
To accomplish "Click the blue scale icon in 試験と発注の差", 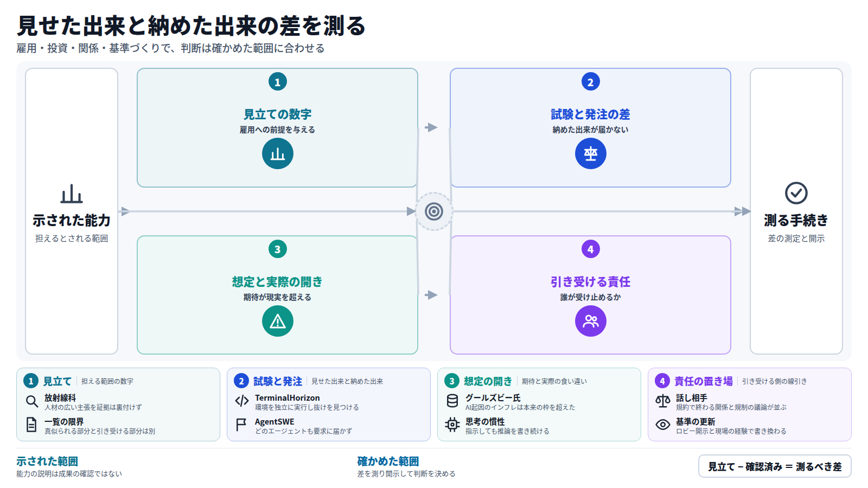I will point(591,153).
